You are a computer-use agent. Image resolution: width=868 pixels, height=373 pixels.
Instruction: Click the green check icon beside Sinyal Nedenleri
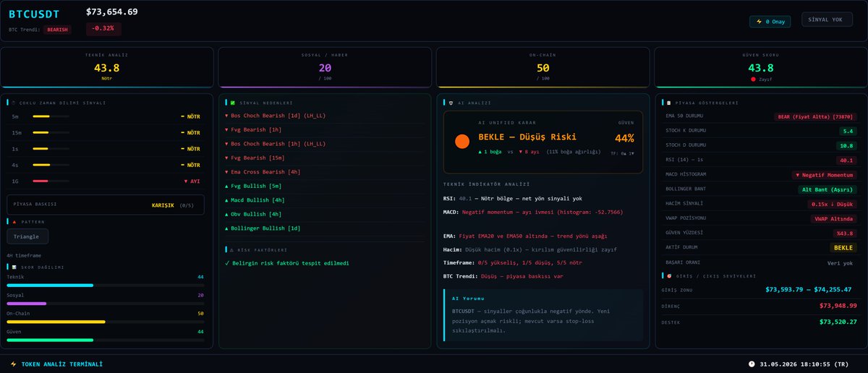pyautogui.click(x=232, y=103)
